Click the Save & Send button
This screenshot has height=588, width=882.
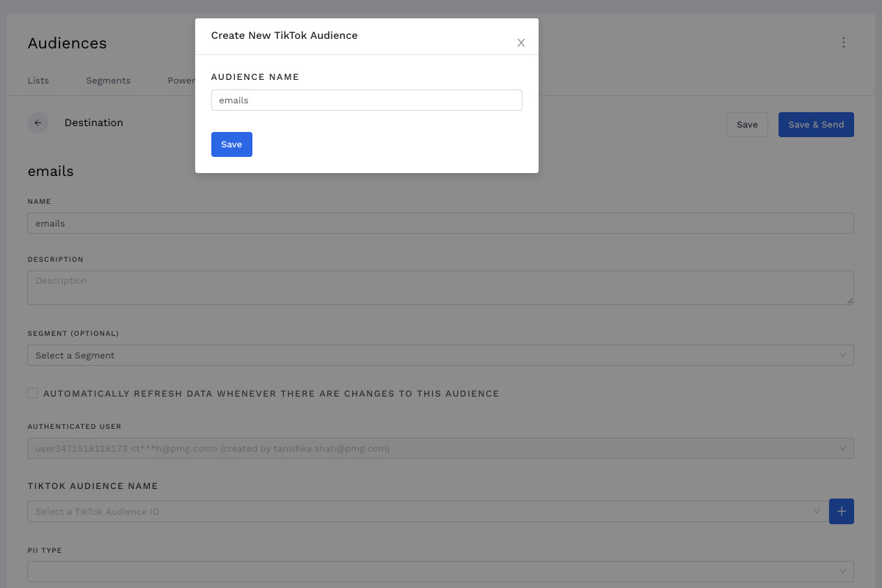click(x=815, y=125)
